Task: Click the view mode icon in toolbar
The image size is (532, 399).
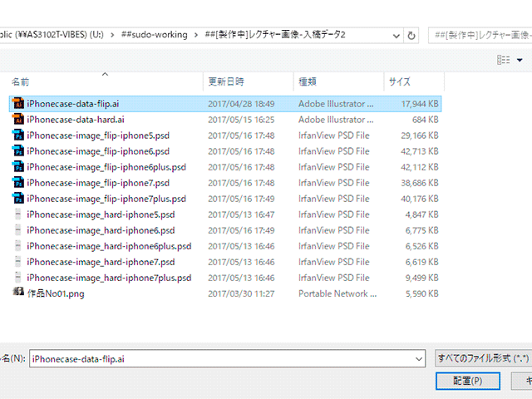Action: [502, 60]
